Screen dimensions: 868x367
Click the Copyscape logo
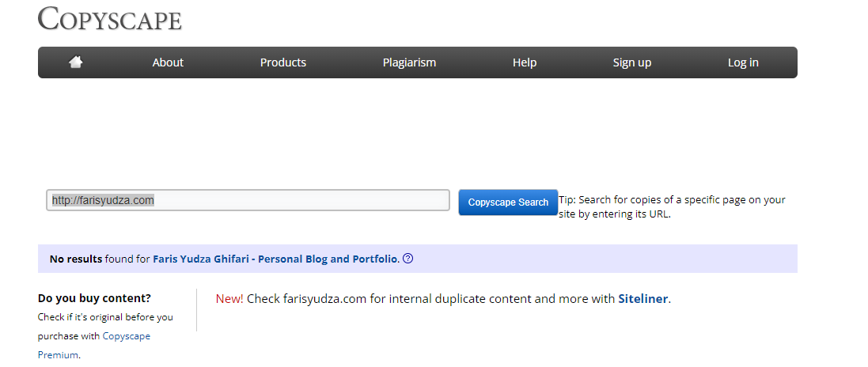tap(109, 19)
